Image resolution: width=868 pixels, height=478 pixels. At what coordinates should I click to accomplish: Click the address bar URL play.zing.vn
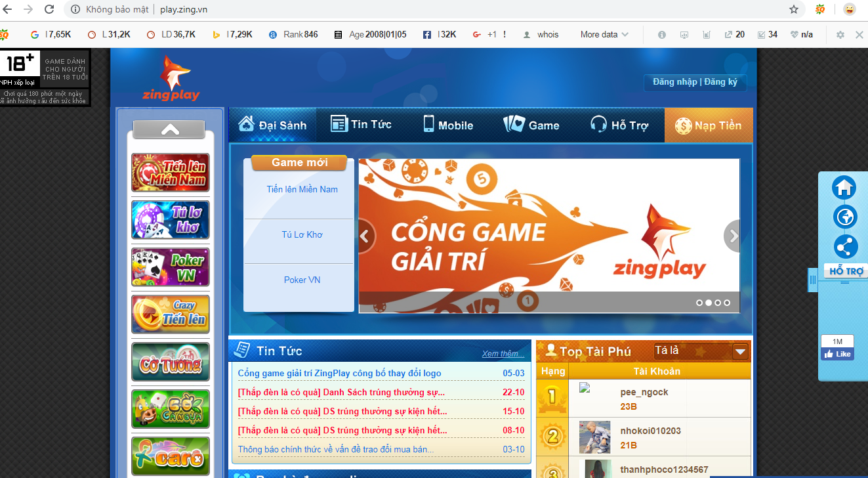[x=184, y=9]
